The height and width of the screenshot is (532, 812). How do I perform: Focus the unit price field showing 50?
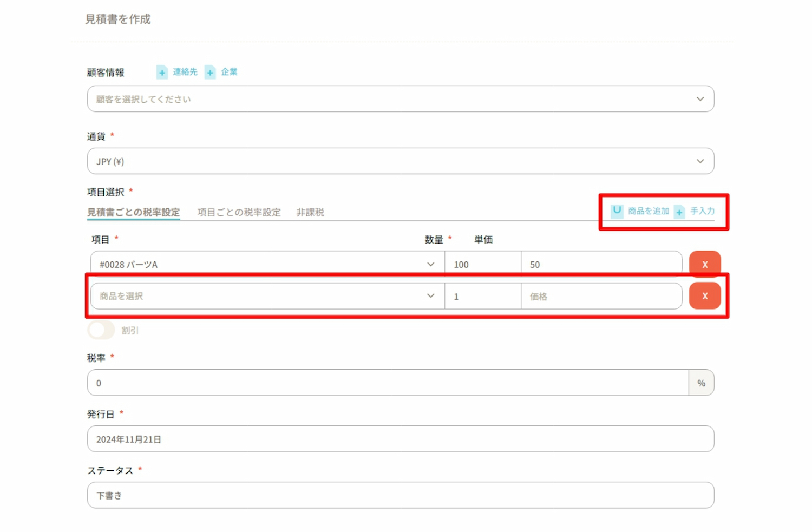click(x=601, y=265)
